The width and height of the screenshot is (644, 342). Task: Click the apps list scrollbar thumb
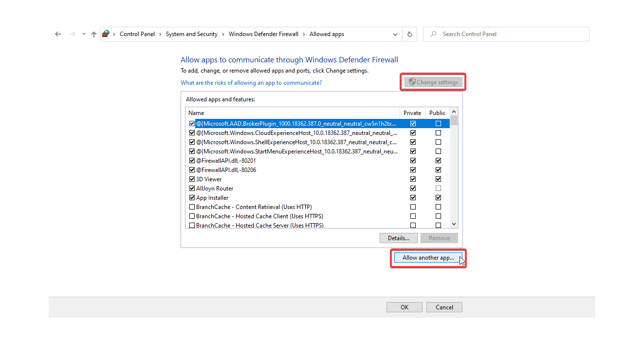pos(454,120)
